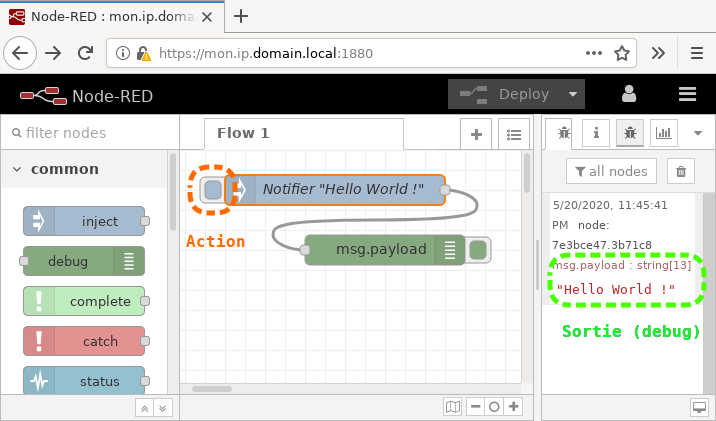Trigger the inject button on Notifier node
Viewport: 716px width, 421px height.
point(213,190)
